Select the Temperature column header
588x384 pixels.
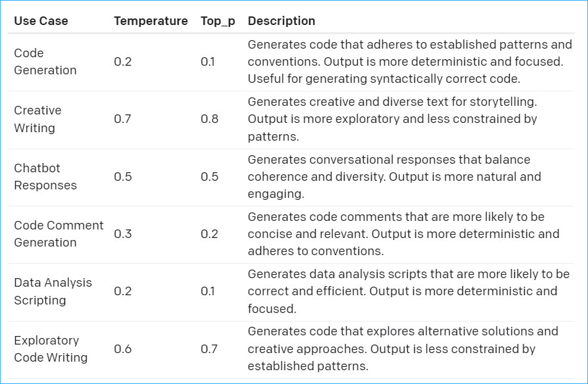(151, 20)
